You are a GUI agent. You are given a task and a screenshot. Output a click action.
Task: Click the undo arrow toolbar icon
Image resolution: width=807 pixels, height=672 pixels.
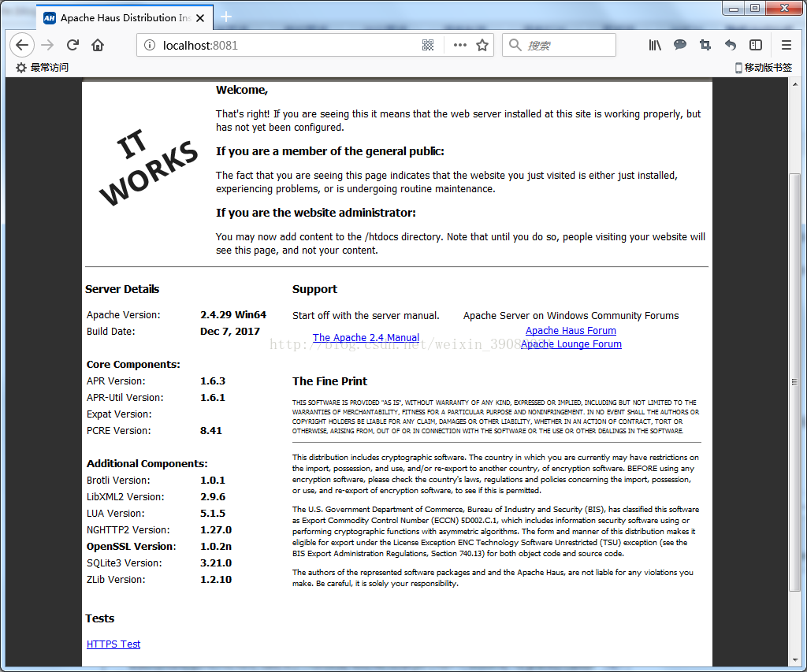(x=731, y=45)
